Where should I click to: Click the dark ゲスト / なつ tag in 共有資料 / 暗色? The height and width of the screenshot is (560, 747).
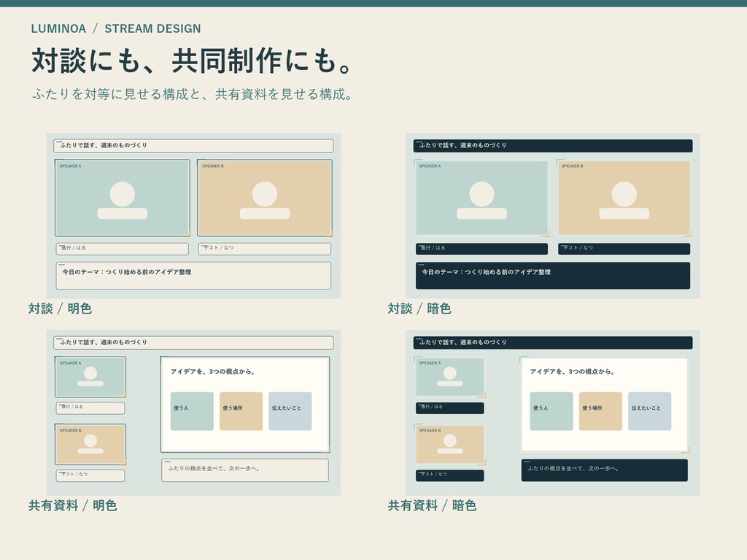click(449, 475)
